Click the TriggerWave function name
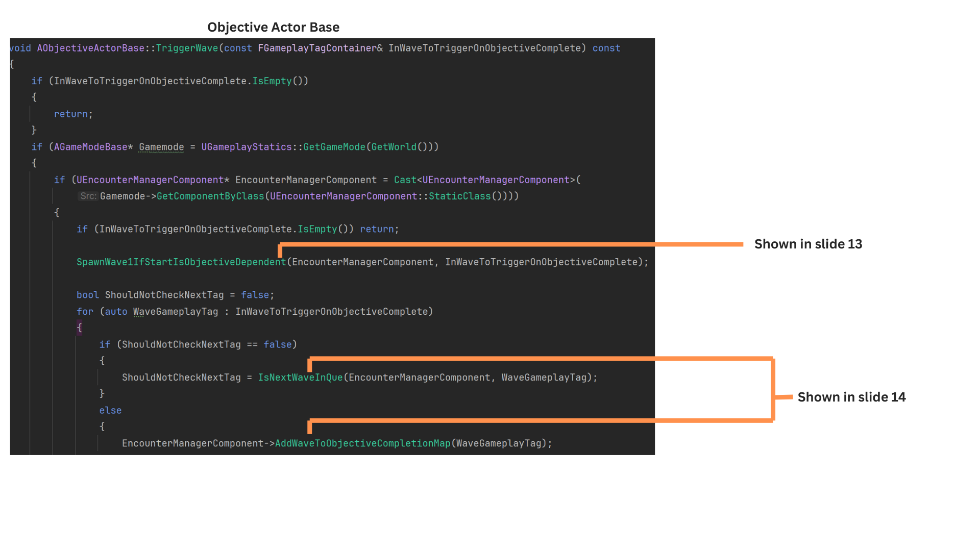This screenshot has width=980, height=551. (x=187, y=48)
